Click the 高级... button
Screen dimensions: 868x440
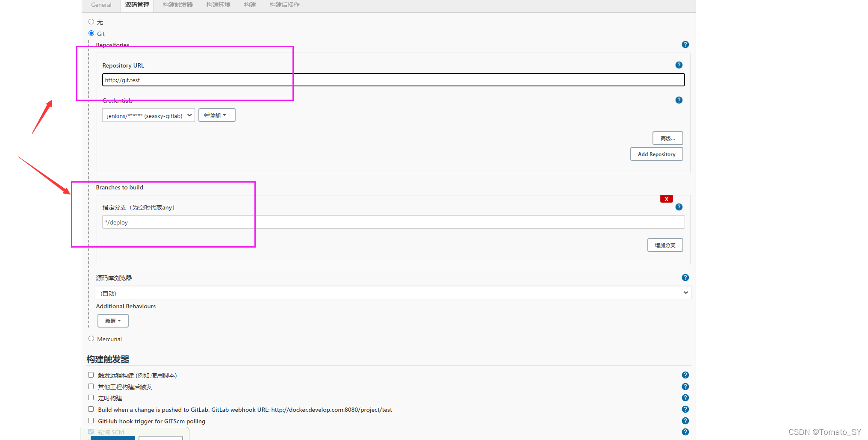[x=667, y=138]
